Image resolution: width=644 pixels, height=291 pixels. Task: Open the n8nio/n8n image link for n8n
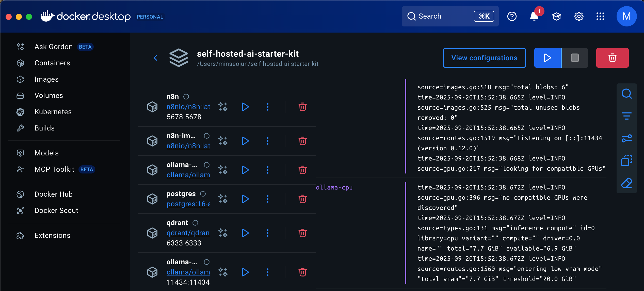coord(188,107)
